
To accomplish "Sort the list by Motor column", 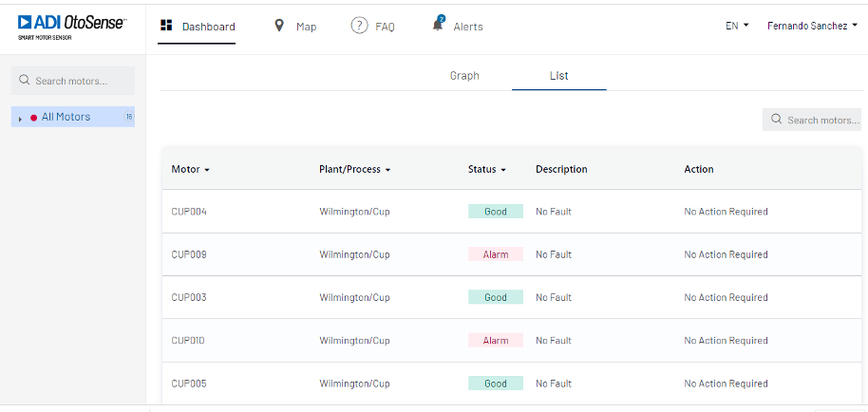I will pyautogui.click(x=190, y=169).
